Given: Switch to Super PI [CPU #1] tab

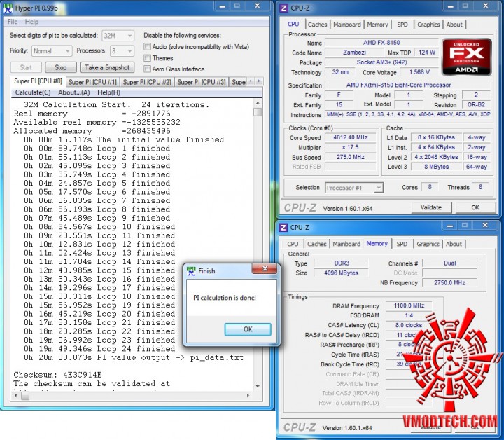Looking at the screenshot, I should [x=92, y=82].
